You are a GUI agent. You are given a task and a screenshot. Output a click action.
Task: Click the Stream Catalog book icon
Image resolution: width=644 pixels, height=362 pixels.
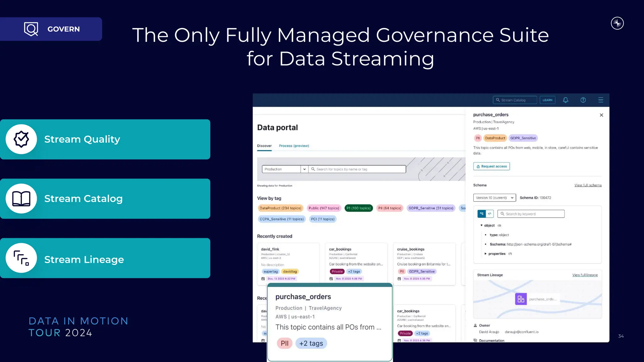(21, 199)
